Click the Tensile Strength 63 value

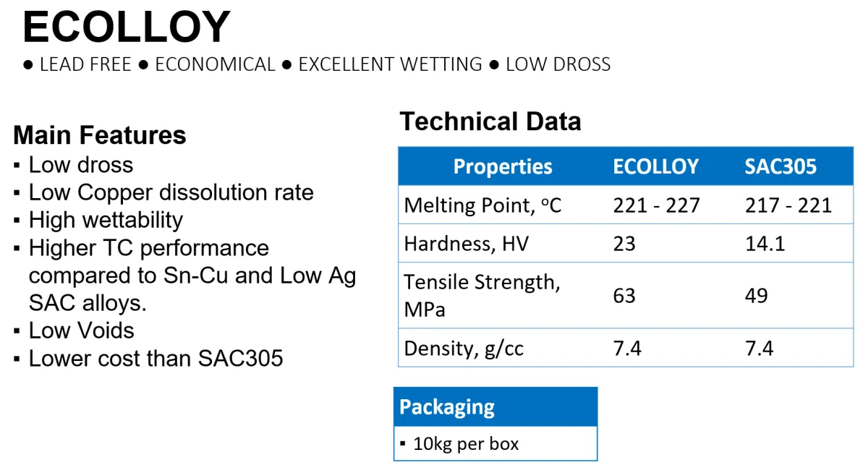[x=624, y=295]
